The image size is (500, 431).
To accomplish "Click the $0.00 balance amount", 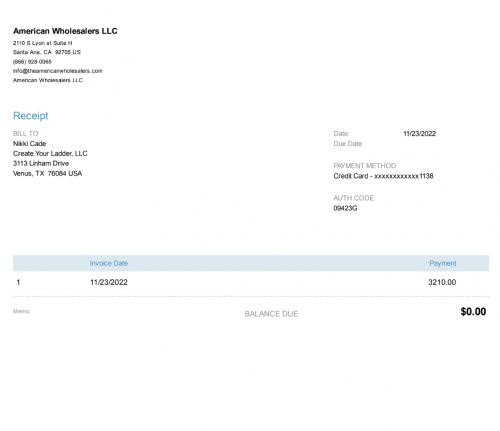I will [473, 312].
